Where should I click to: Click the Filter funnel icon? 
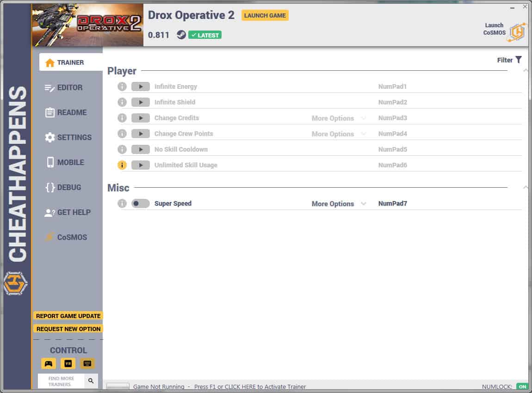point(519,60)
